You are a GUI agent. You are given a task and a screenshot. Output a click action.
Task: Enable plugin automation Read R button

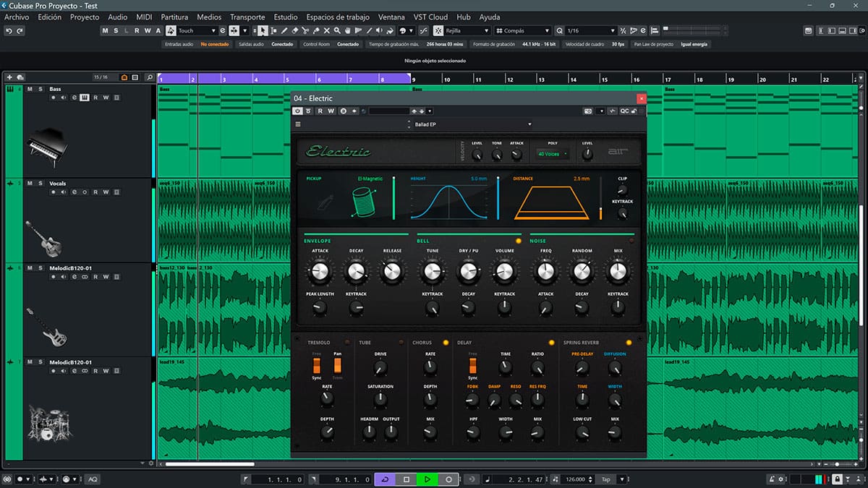(320, 111)
